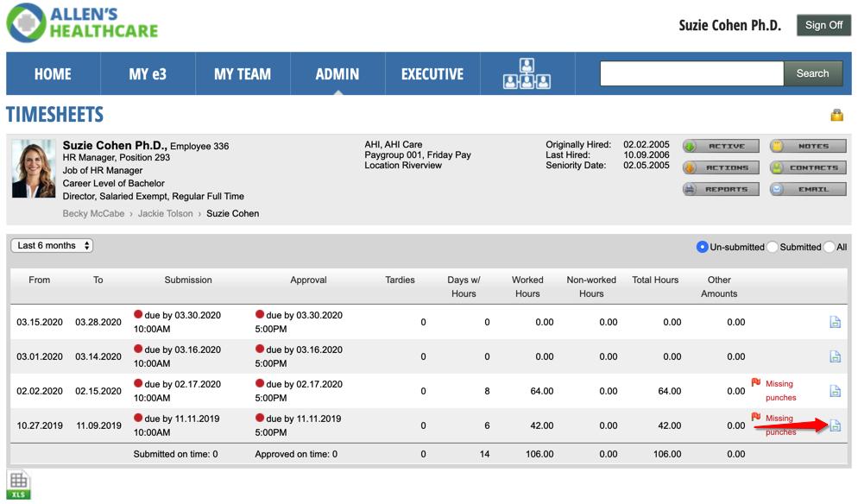The height and width of the screenshot is (504, 858).
Task: Open the ACTIONS dropdown button
Action: (723, 167)
